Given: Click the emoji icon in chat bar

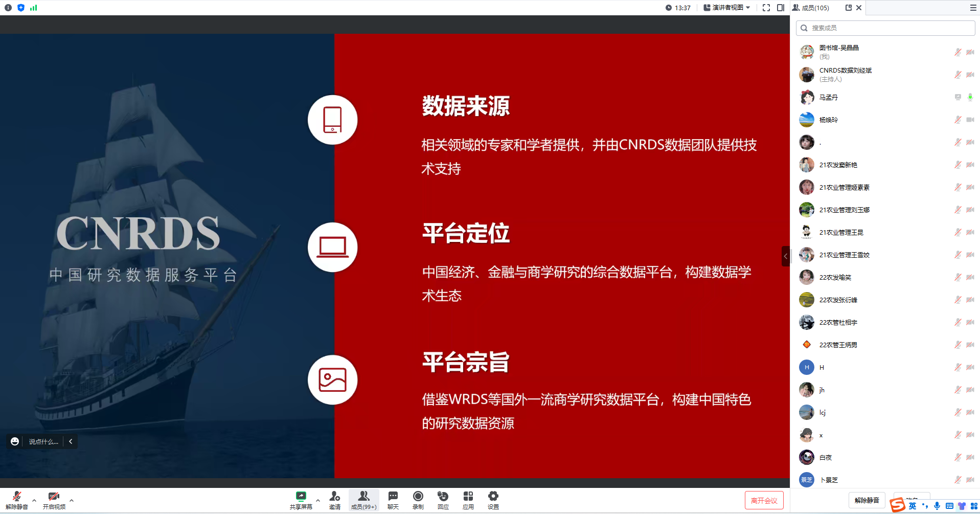Looking at the screenshot, I should pyautogui.click(x=15, y=441).
